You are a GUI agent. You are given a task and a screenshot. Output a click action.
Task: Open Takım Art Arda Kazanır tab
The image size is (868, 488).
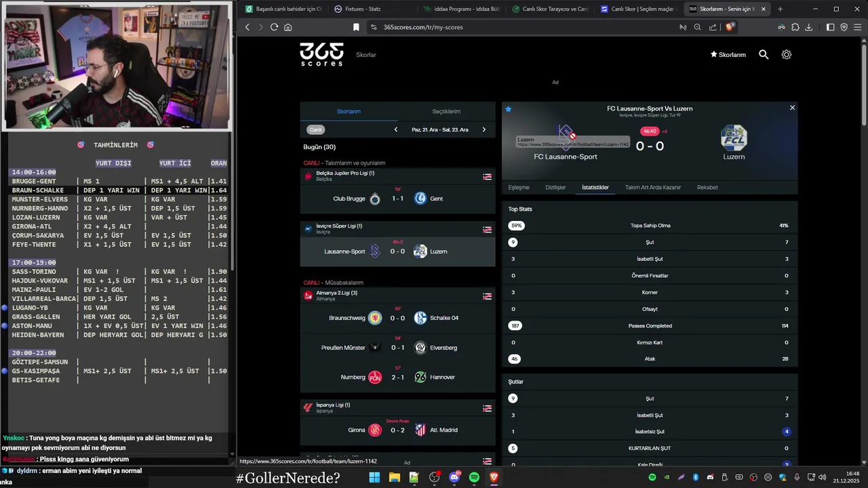(653, 187)
